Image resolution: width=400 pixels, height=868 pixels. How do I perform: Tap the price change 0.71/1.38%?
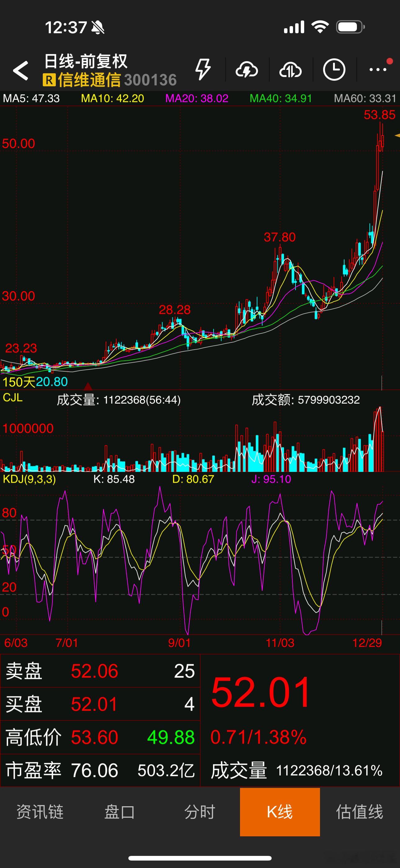click(x=259, y=737)
